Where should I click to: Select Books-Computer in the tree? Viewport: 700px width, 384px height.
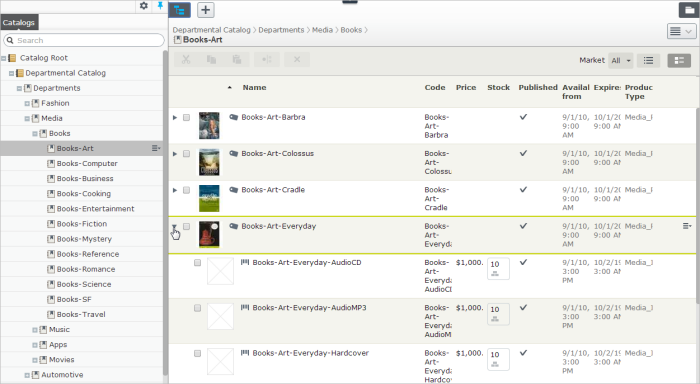[x=87, y=163]
